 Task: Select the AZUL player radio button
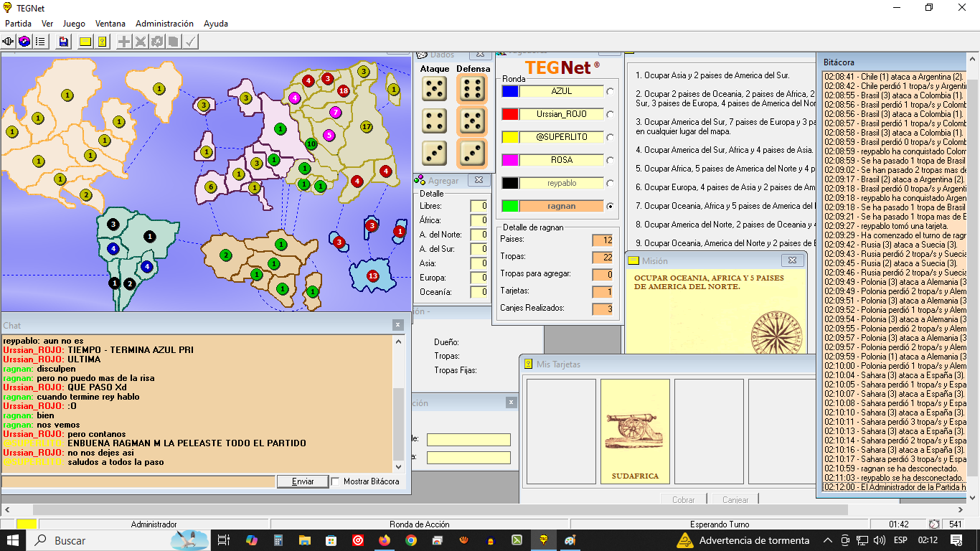click(x=611, y=91)
